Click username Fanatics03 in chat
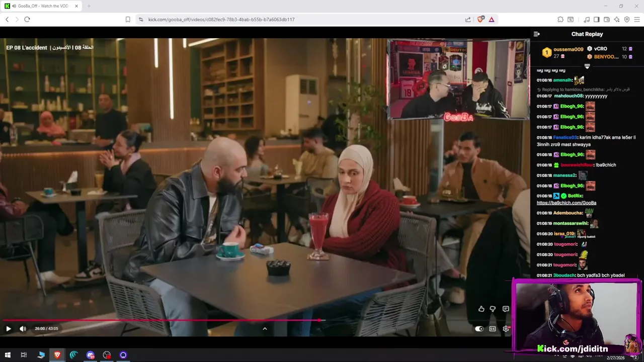 coord(565,137)
